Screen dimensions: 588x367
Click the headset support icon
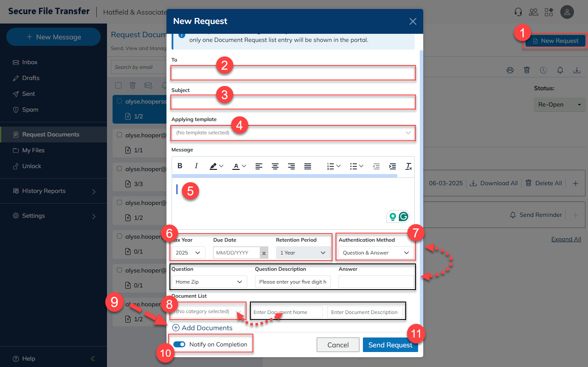pyautogui.click(x=518, y=12)
